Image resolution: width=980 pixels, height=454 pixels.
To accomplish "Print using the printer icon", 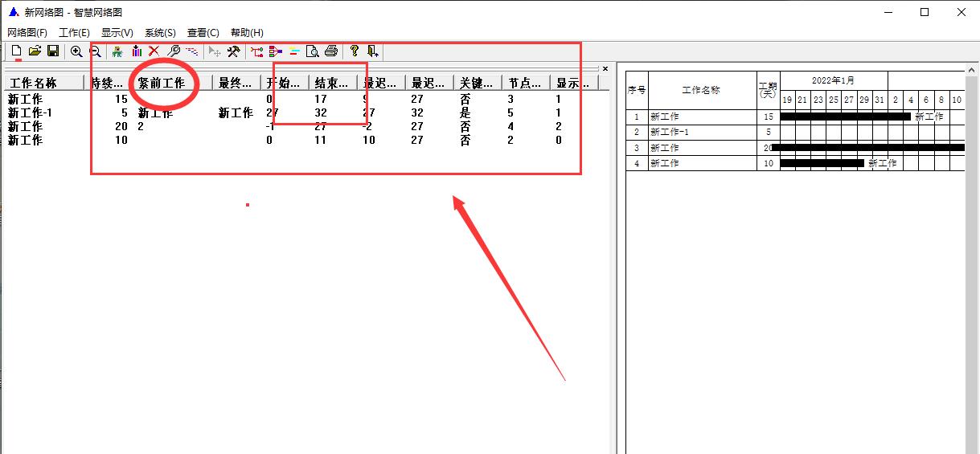I will click(331, 51).
